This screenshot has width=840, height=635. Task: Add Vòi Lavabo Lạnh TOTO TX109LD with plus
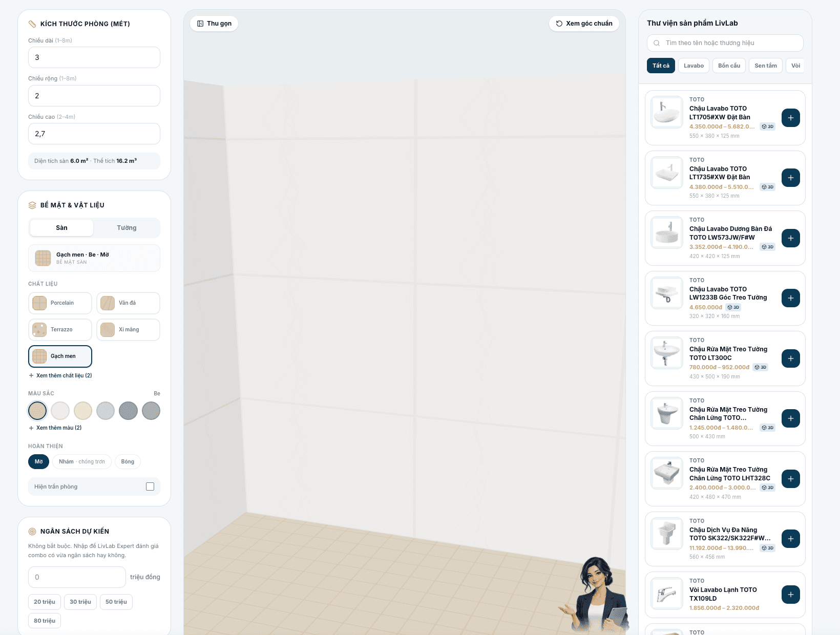click(790, 595)
